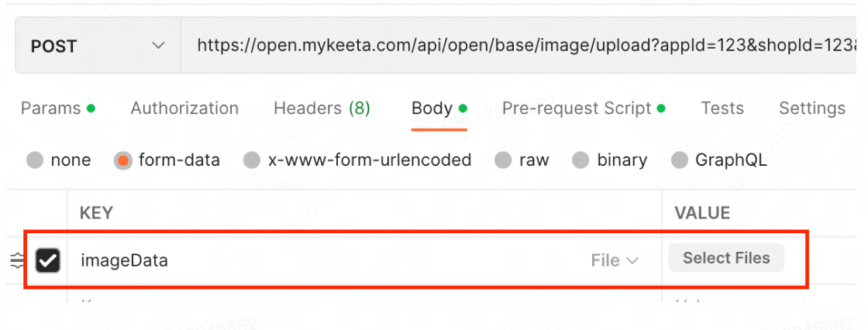This screenshot has height=330, width=868.
Task: Click the Select Files button
Action: coord(726,258)
